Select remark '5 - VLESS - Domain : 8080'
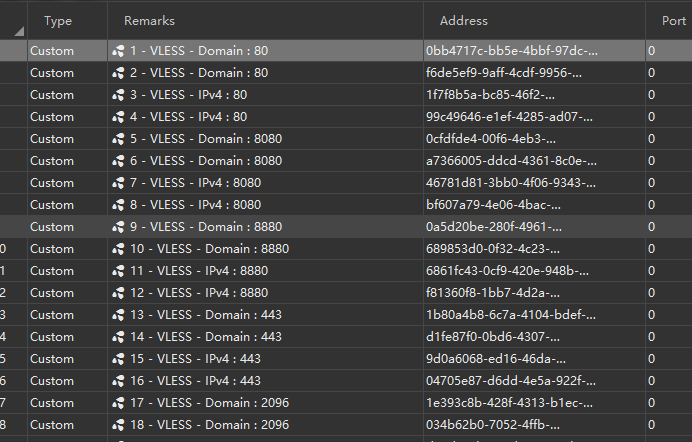 point(206,139)
